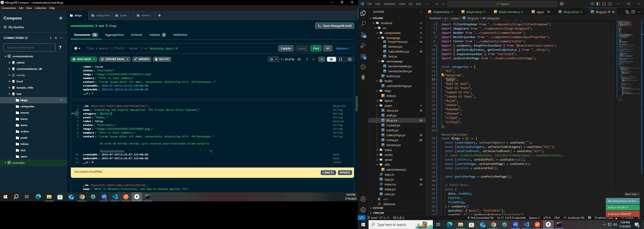Expand the sample_mflix database node

[x=9, y=88]
